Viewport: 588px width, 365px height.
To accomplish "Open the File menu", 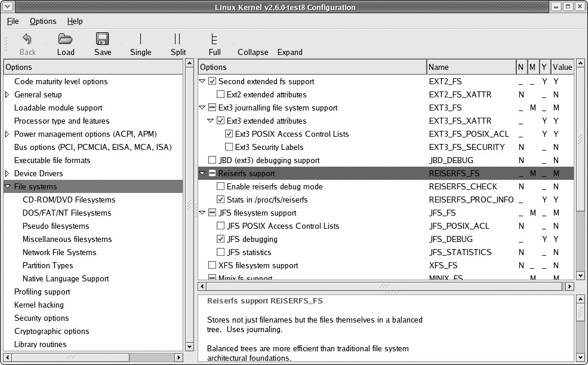I will click(13, 21).
